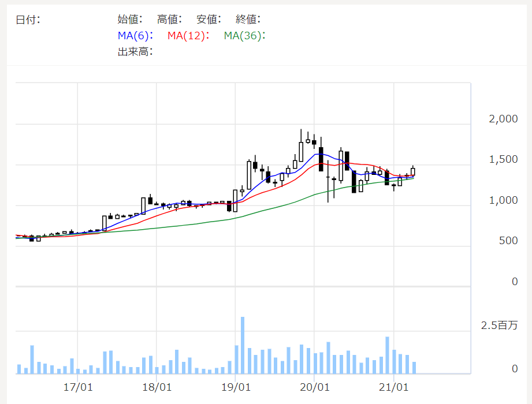Click the tall volume bar before 21/01

(387, 355)
